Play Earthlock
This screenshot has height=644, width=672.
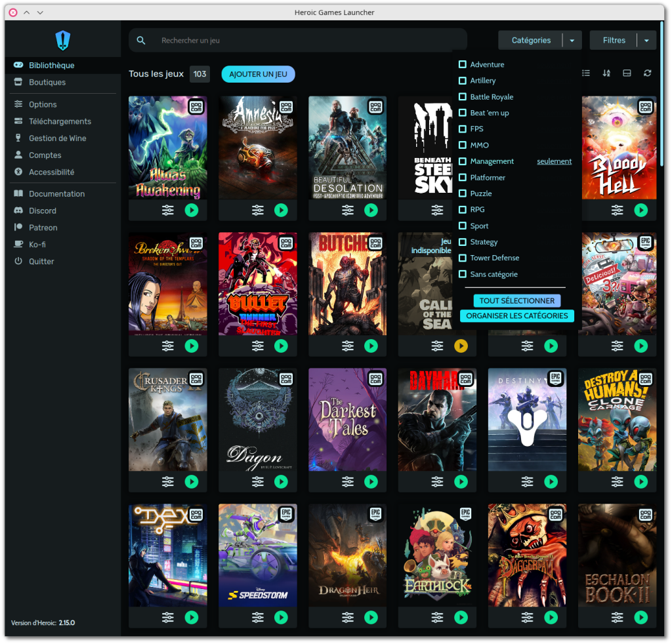coord(461,618)
